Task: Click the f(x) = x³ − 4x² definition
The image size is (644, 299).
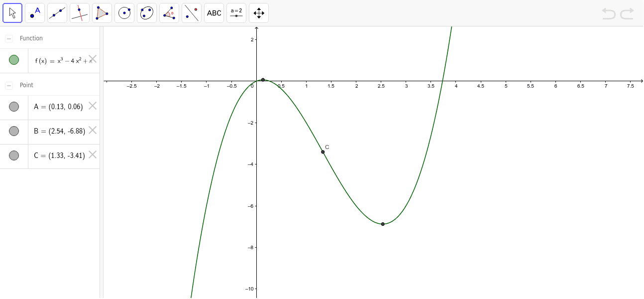Action: (64, 61)
